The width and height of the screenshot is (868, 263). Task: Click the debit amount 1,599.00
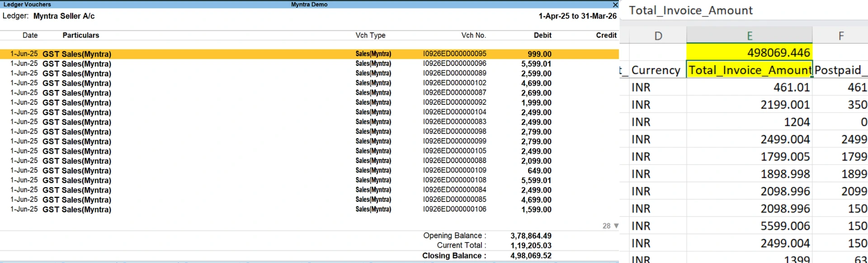click(x=536, y=210)
